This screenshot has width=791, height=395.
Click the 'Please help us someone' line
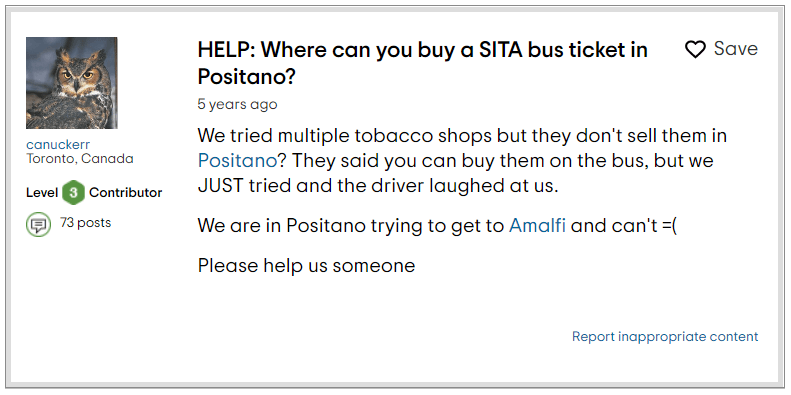pos(306,265)
